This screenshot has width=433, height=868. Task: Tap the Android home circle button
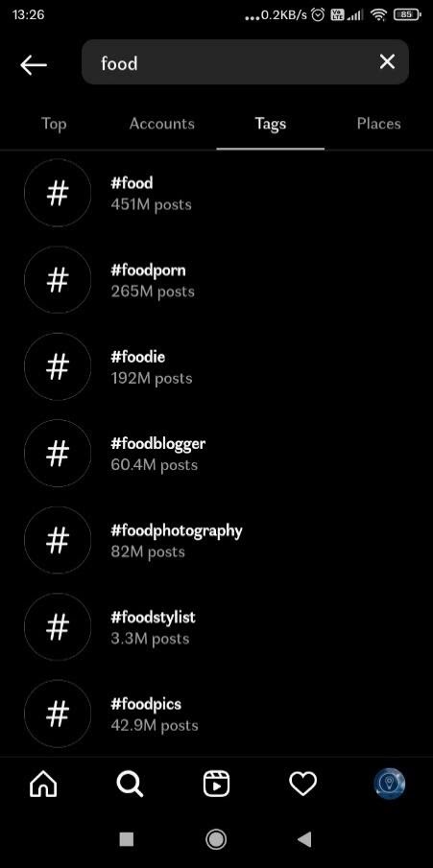pos(216,839)
